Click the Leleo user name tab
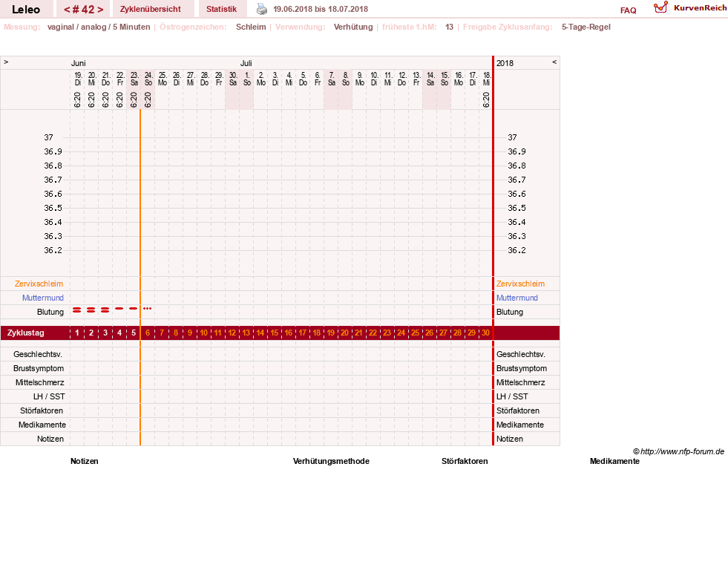728x579 pixels. [26, 10]
